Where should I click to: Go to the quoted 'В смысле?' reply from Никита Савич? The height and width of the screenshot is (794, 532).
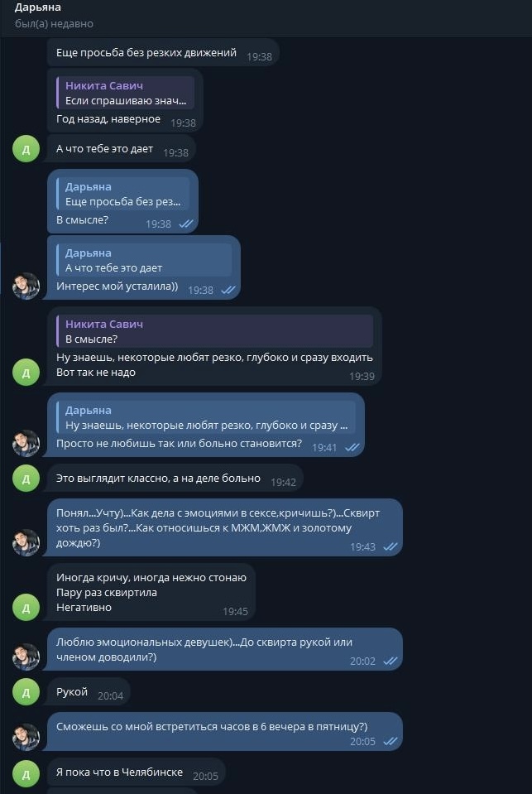pyautogui.click(x=214, y=331)
